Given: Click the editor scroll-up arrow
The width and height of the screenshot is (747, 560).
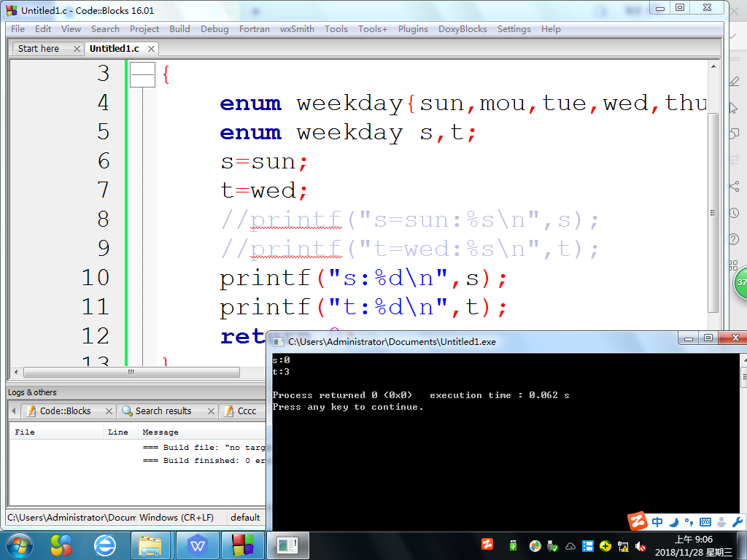Looking at the screenshot, I should [x=713, y=66].
